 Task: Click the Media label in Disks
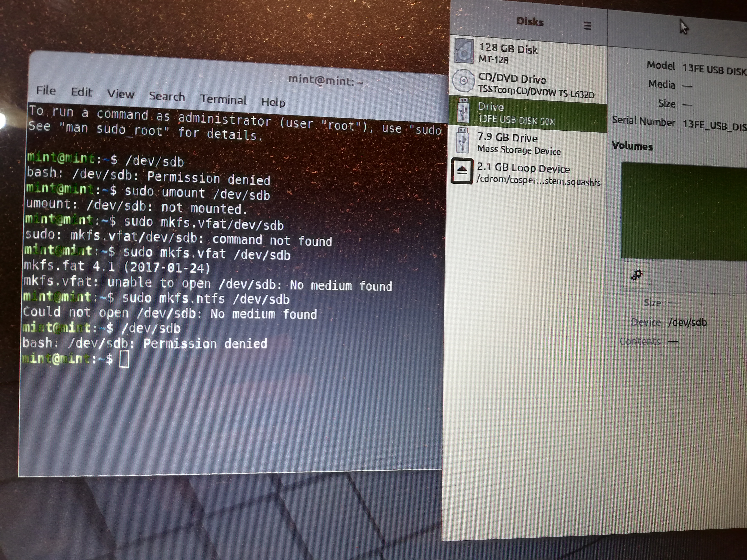662,84
